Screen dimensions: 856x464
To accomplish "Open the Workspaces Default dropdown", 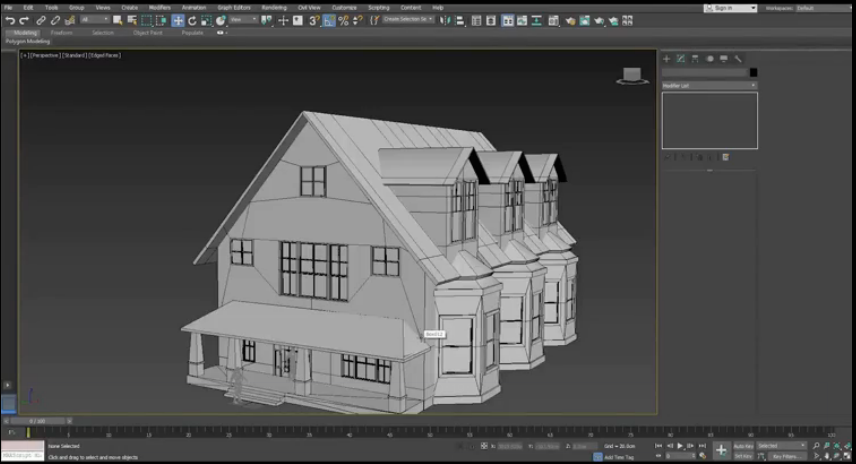I will point(822,8).
